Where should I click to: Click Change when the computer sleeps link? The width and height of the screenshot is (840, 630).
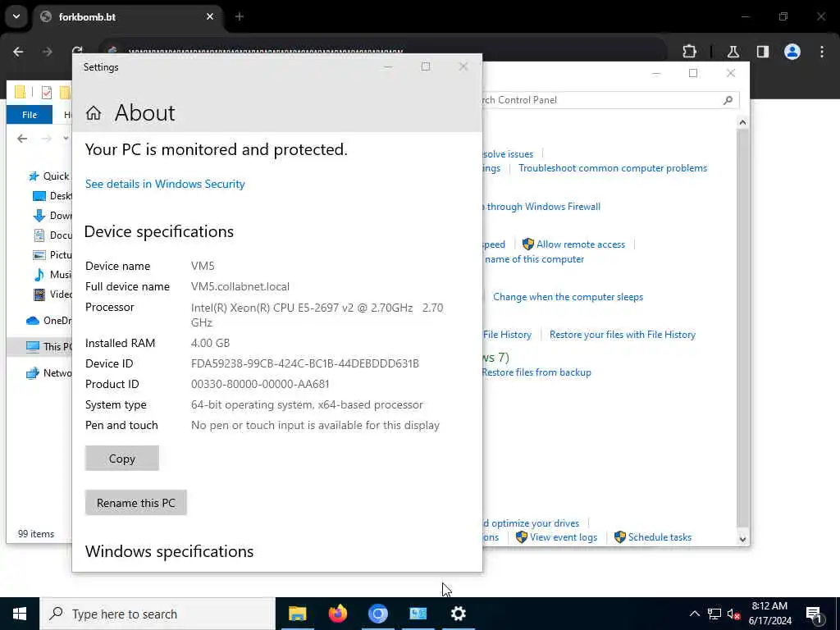568,297
